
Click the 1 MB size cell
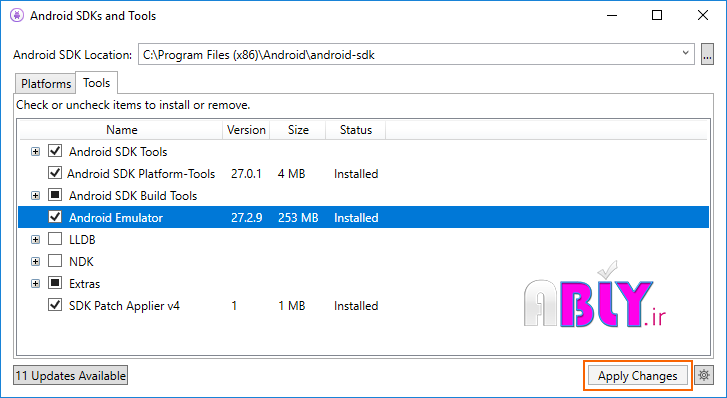click(292, 306)
